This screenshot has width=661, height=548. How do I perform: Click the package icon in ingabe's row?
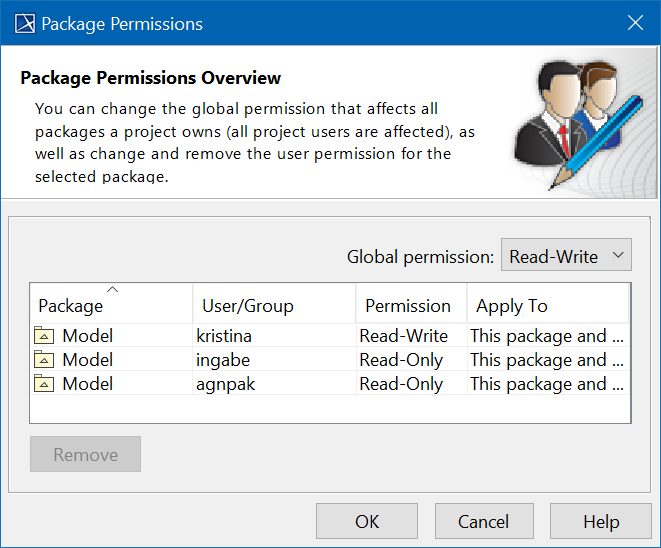[45, 360]
